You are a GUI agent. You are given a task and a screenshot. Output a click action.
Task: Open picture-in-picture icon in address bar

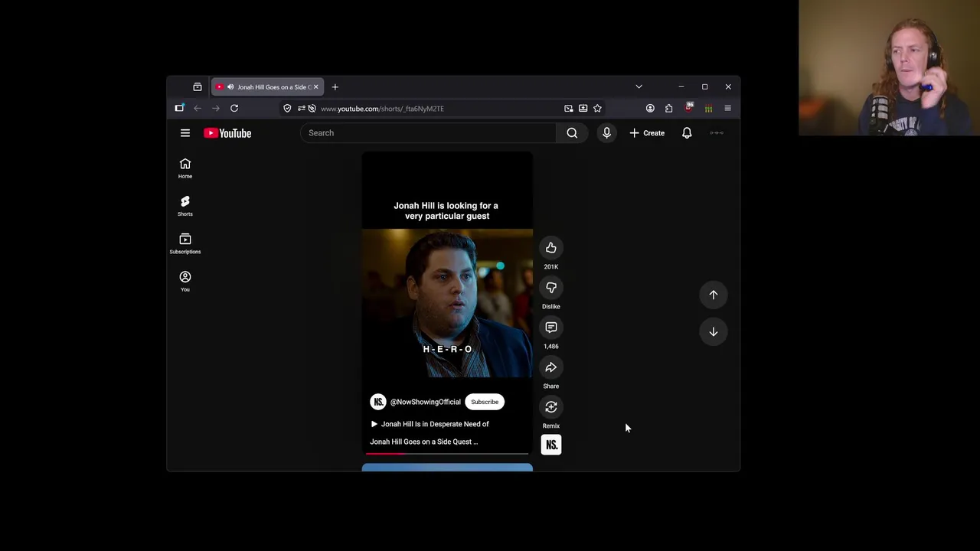(x=568, y=109)
